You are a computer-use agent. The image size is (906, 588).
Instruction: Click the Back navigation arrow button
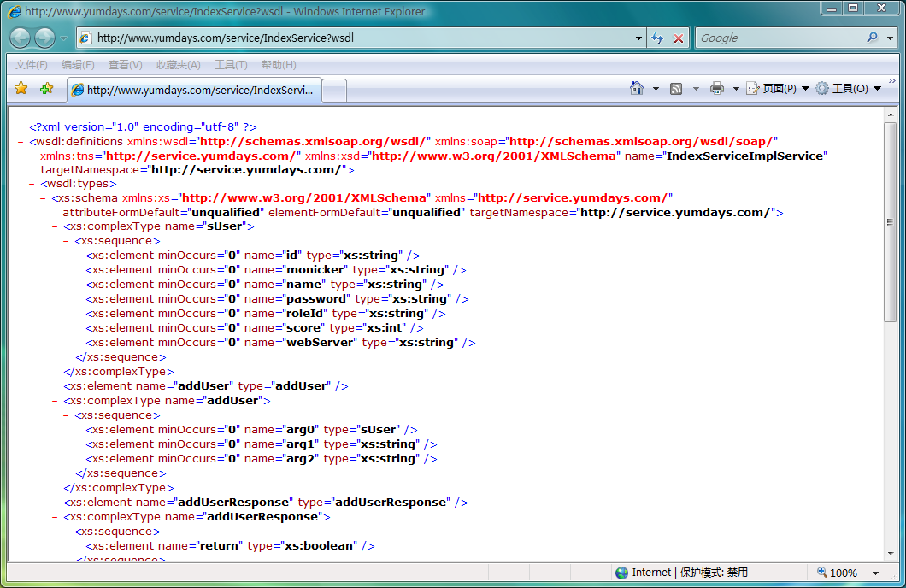[21, 38]
